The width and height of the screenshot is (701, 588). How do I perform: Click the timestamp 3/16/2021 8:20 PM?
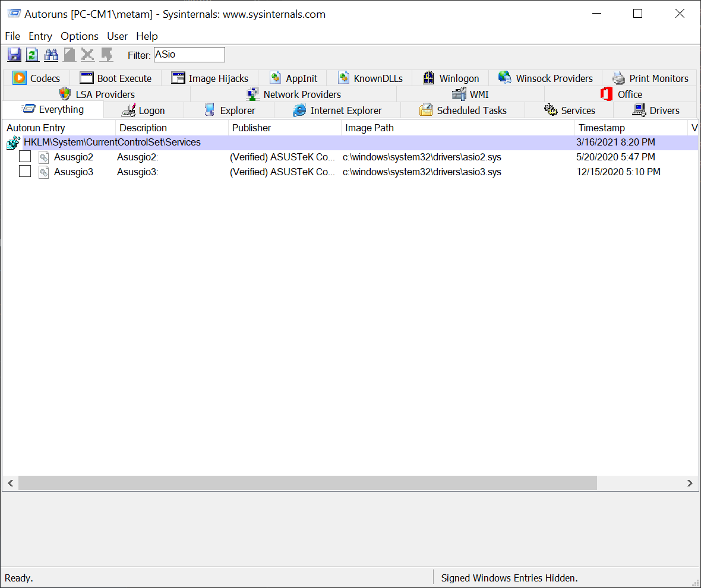click(x=615, y=143)
